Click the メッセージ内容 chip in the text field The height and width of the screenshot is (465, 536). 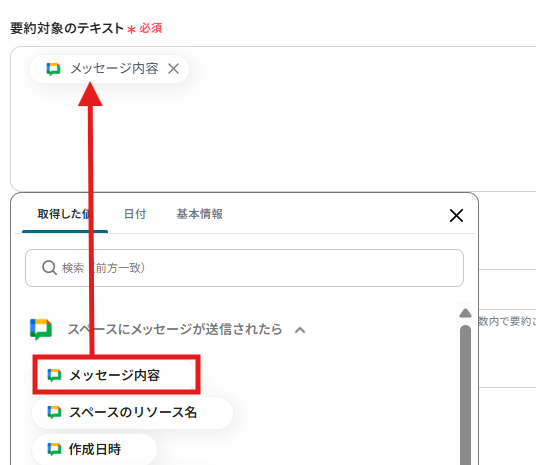click(109, 69)
